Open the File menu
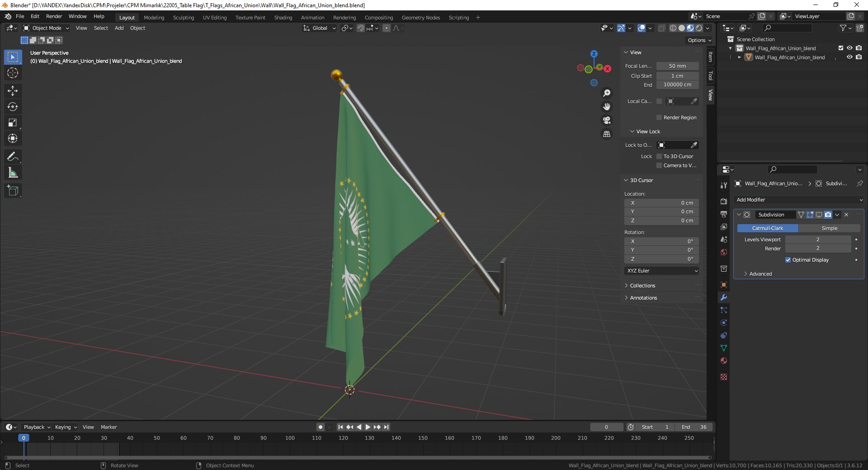The height and width of the screenshot is (470, 868). (x=20, y=16)
